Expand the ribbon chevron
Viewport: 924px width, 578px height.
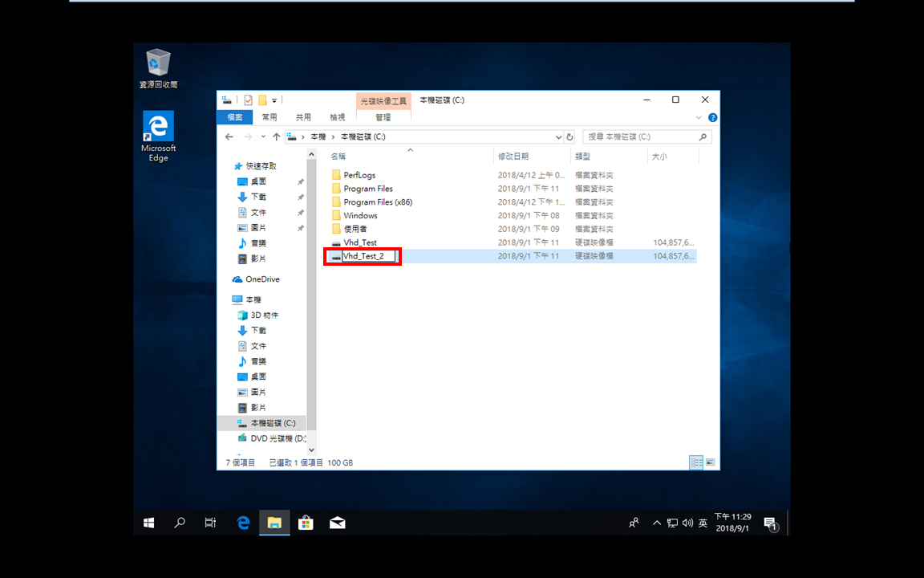click(699, 117)
